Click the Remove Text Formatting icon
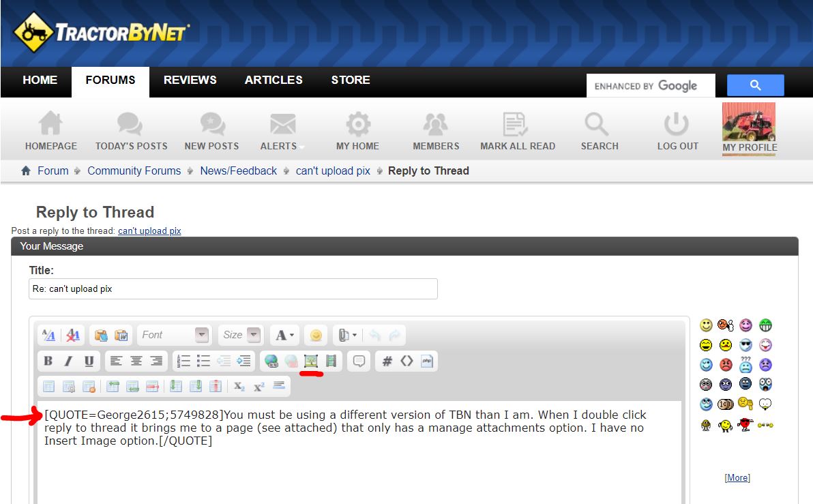The image size is (813, 504). (72, 335)
